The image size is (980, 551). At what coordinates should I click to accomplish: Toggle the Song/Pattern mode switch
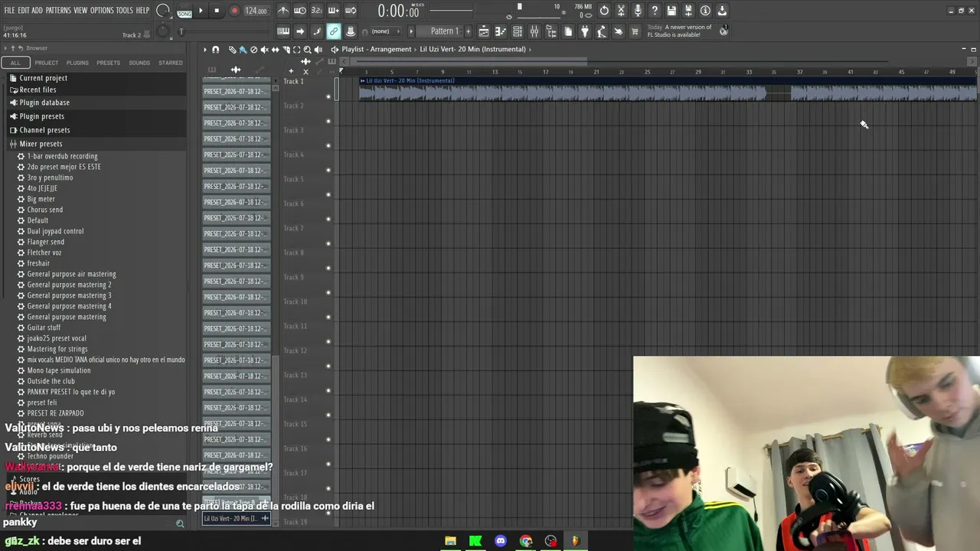(x=185, y=11)
